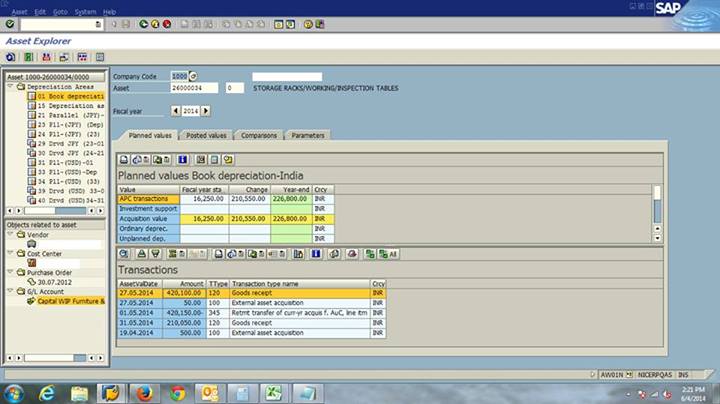Collapse the Depreciation Areas folder
The image size is (720, 404).
click(10, 86)
